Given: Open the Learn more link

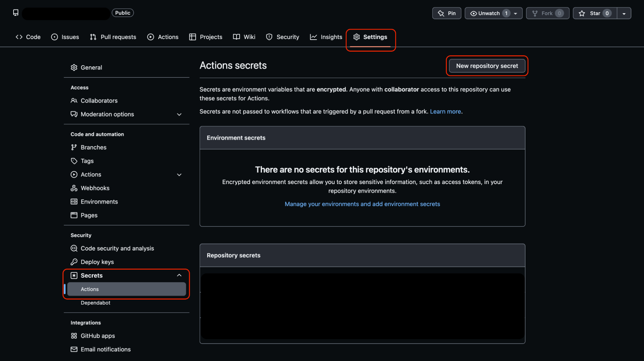Looking at the screenshot, I should click(445, 112).
